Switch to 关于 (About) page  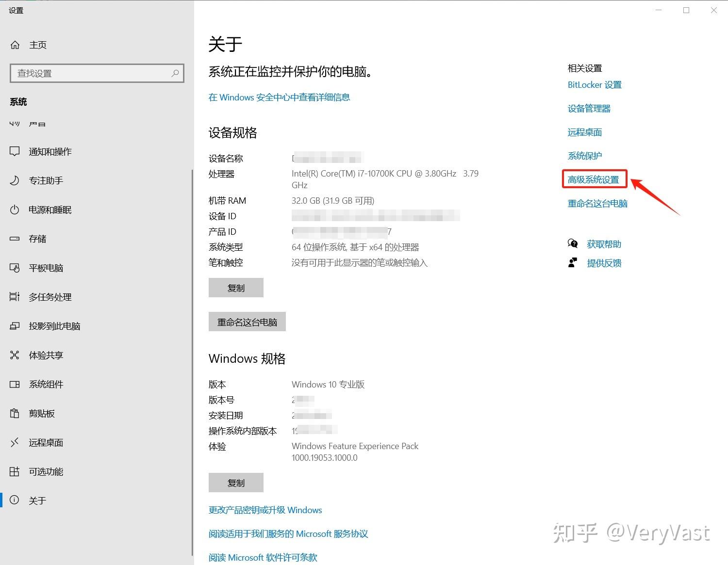pos(37,500)
